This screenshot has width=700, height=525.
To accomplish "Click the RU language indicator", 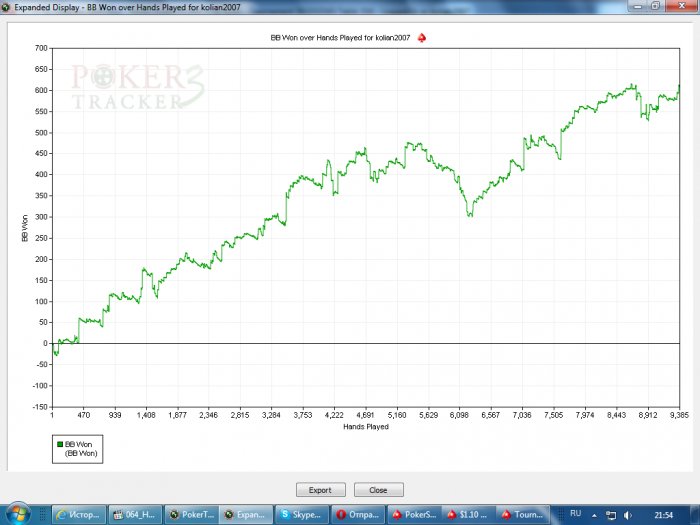I will [575, 514].
